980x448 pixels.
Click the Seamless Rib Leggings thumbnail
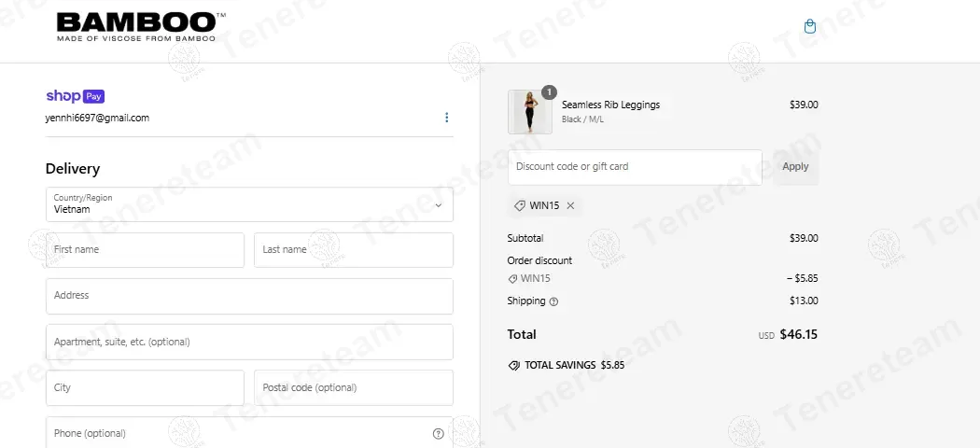coord(530,112)
